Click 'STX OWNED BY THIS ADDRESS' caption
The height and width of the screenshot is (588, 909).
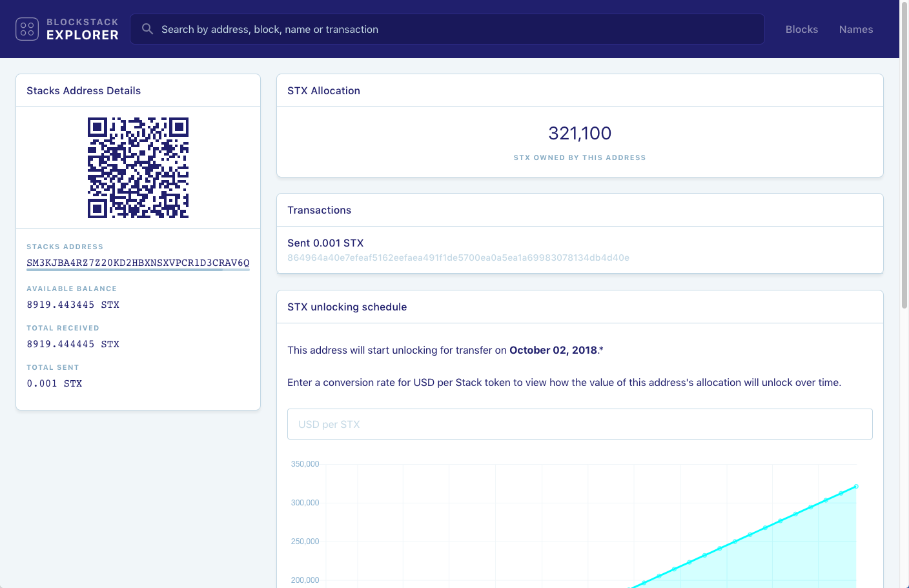point(580,157)
